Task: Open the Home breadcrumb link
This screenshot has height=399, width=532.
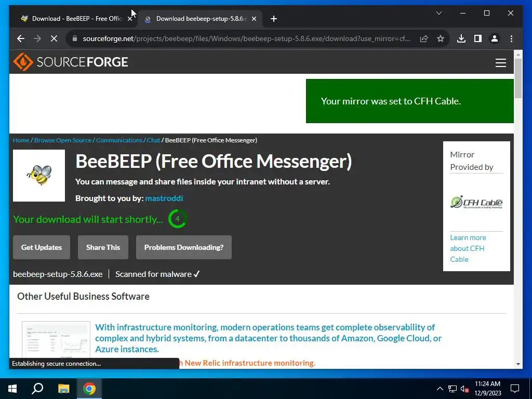Action: click(21, 140)
